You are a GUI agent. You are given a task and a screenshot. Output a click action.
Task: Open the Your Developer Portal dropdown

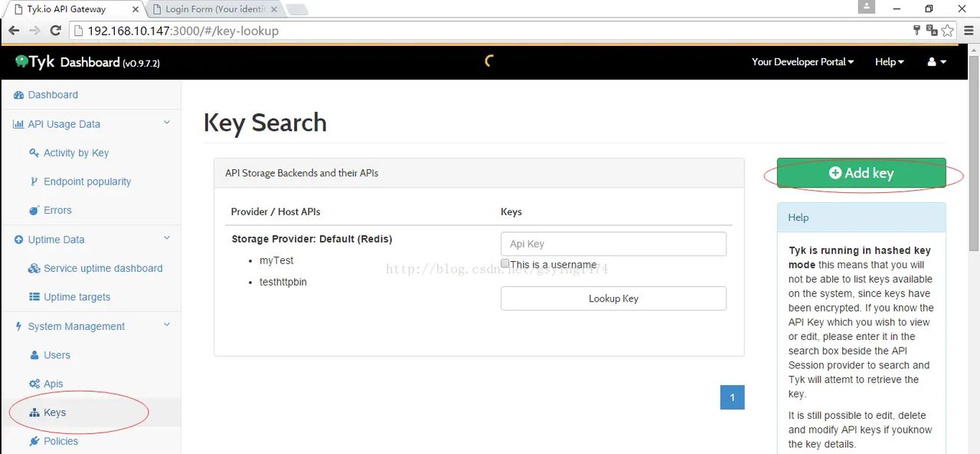pyautogui.click(x=802, y=62)
